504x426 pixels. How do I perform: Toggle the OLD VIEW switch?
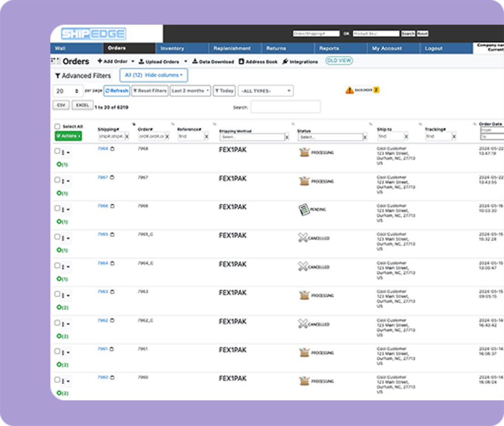(x=339, y=61)
